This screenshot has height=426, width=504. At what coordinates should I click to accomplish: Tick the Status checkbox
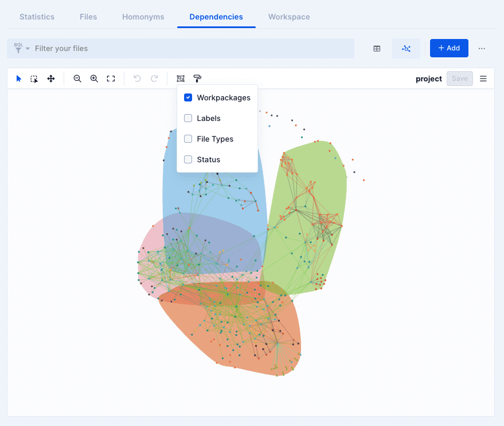click(188, 159)
